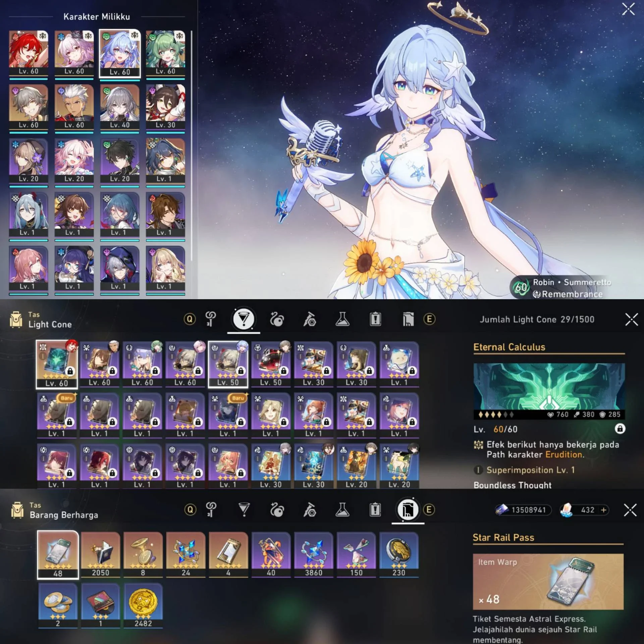This screenshot has height=644, width=644.
Task: Select hooded grey-haired Lv. 1 character
Action: (x=120, y=268)
